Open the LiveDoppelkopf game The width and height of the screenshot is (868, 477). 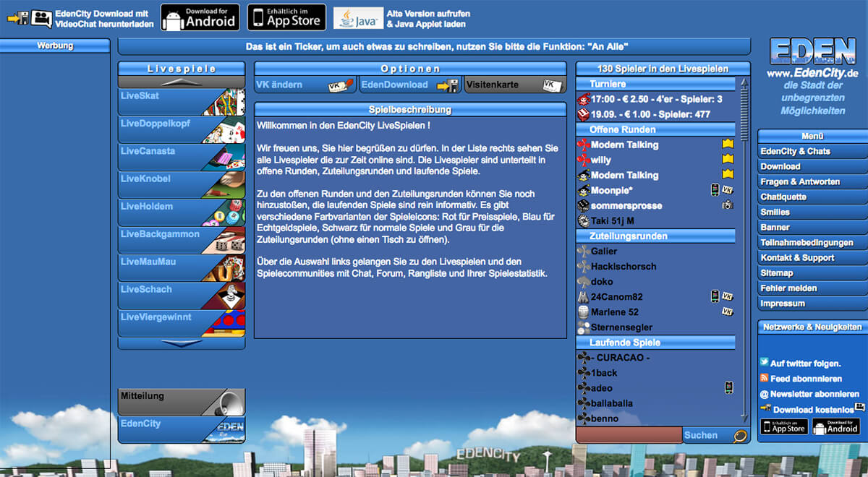coord(182,129)
